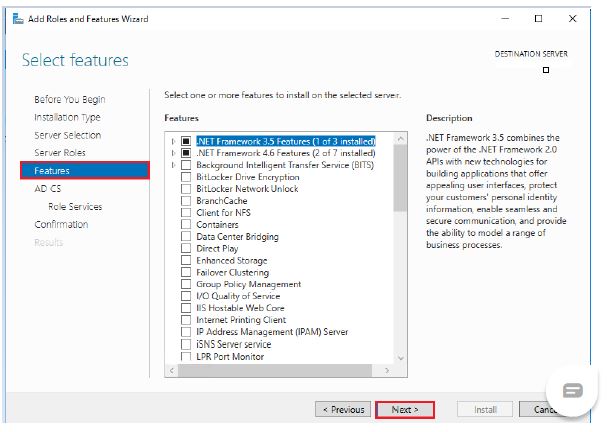
Task: Check Background Intelligent Transfer Service (BITS)
Action: pos(186,165)
